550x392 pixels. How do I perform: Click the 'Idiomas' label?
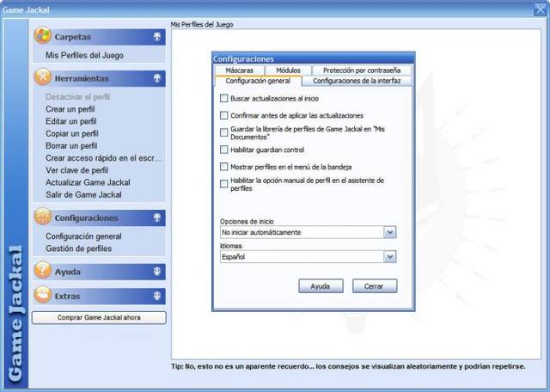[x=231, y=246]
